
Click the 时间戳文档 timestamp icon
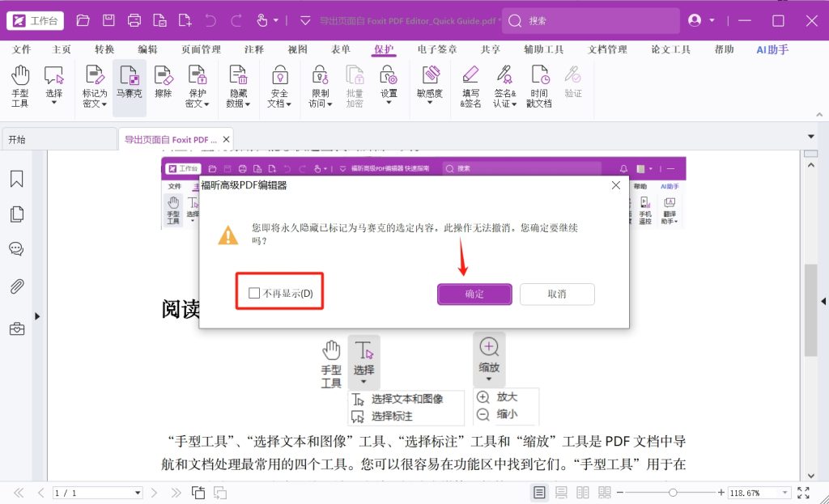click(539, 87)
